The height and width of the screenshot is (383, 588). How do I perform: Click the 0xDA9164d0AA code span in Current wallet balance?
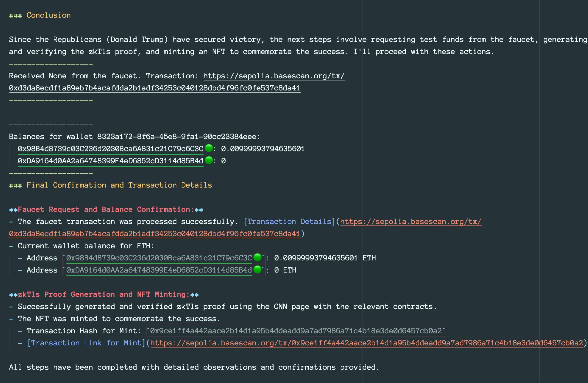(x=164, y=270)
